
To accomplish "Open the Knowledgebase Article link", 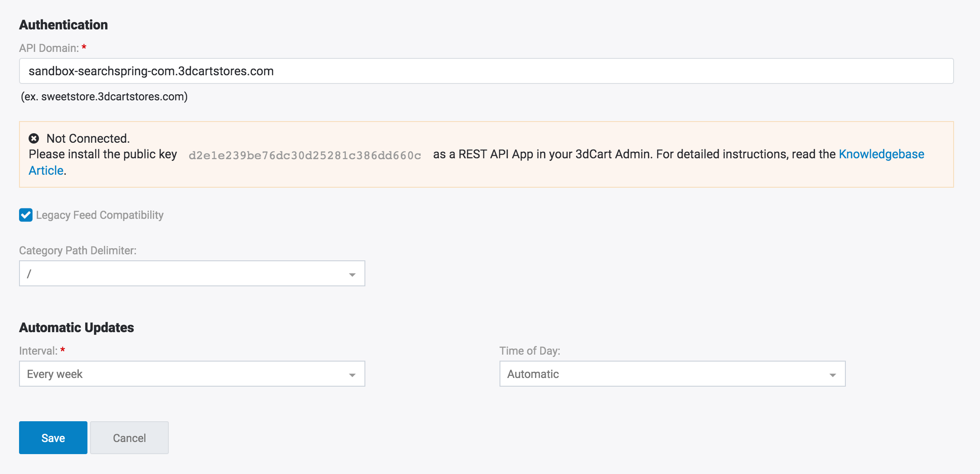I will tap(881, 154).
